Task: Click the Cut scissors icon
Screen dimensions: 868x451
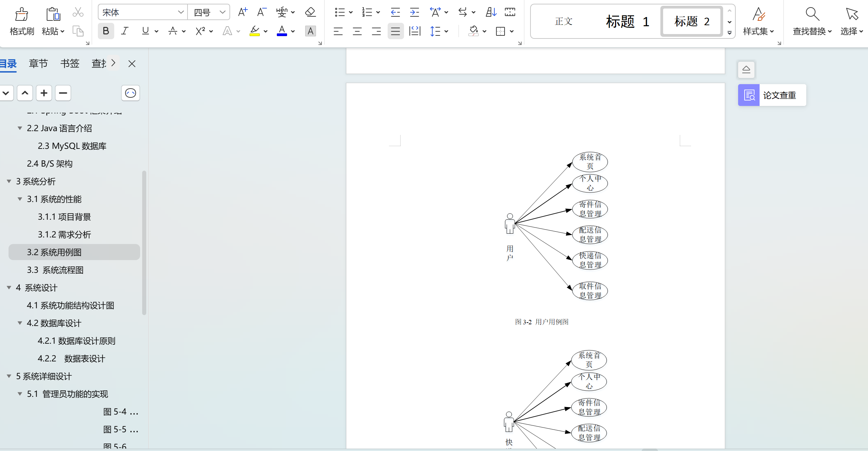Action: pos(78,12)
